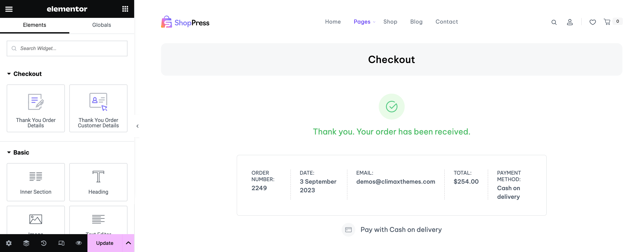
Task: Open the History icon
Action: [x=44, y=243]
